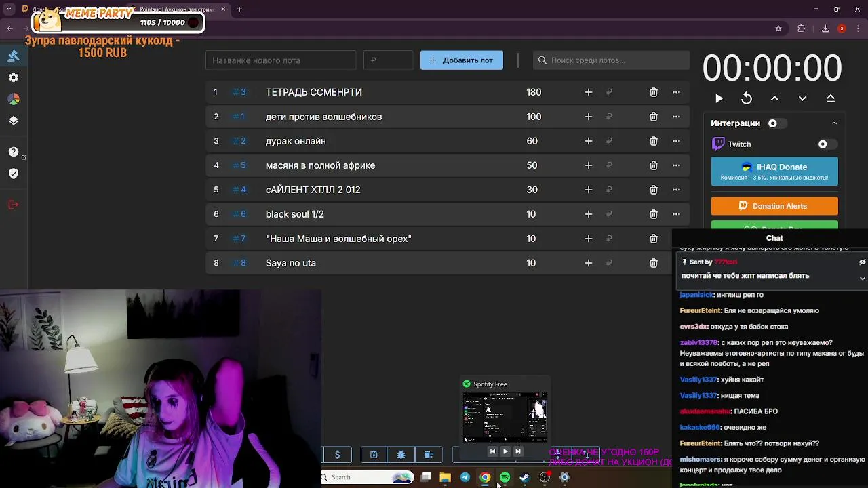Open Steam from the taskbar
The width and height of the screenshot is (868, 488).
(524, 477)
